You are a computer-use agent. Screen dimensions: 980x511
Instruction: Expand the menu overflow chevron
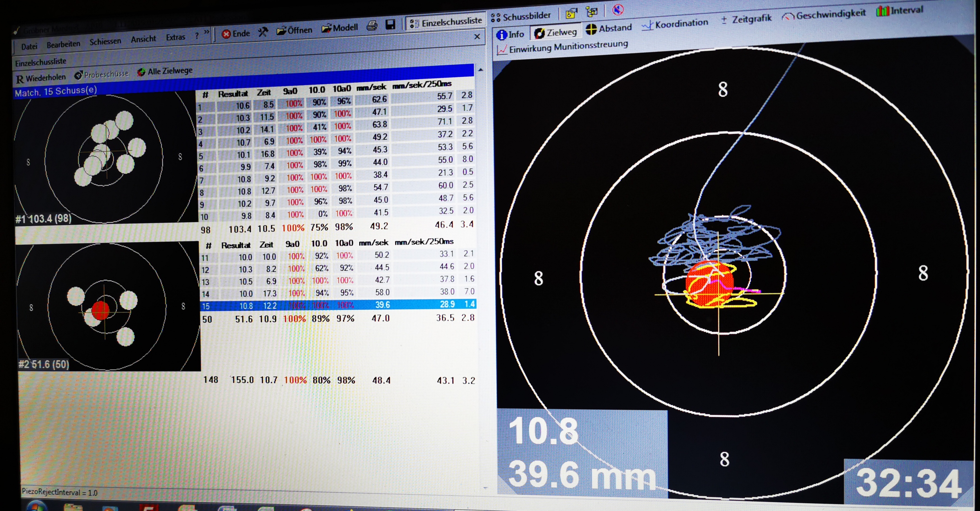[207, 32]
